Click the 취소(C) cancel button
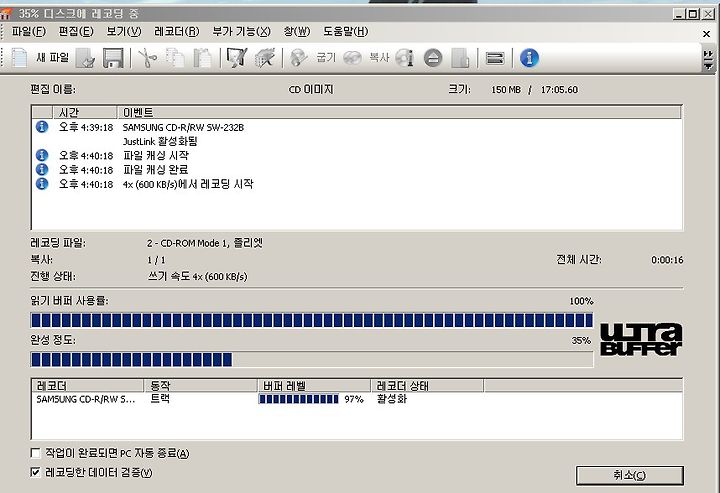Viewport: 720px width, 493px height. tap(630, 475)
